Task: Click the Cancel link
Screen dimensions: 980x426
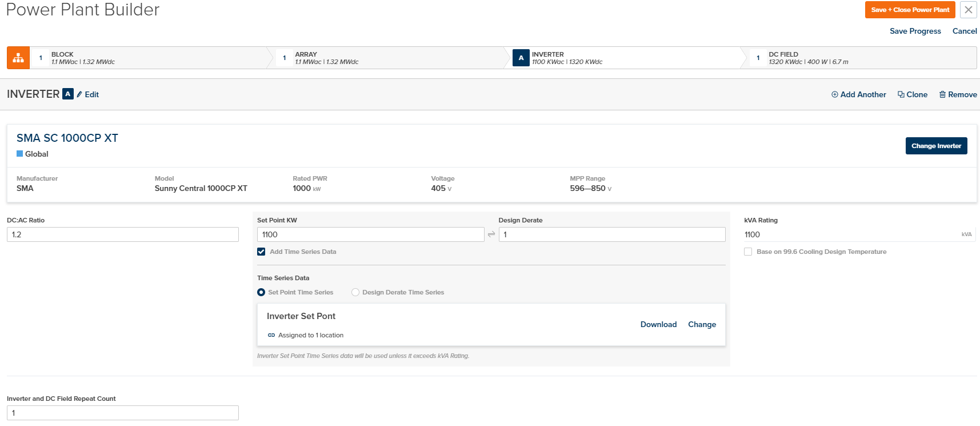Action: click(x=965, y=31)
